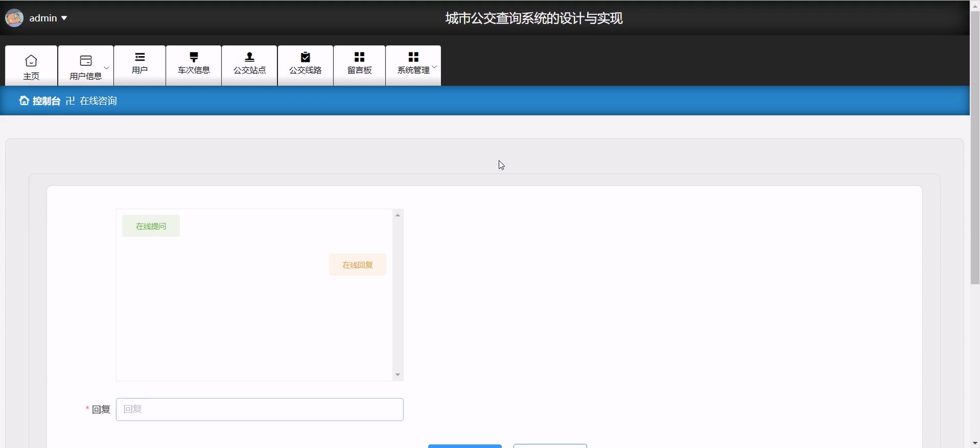
Task: Select the 在线提问 message bubble
Action: click(151, 226)
